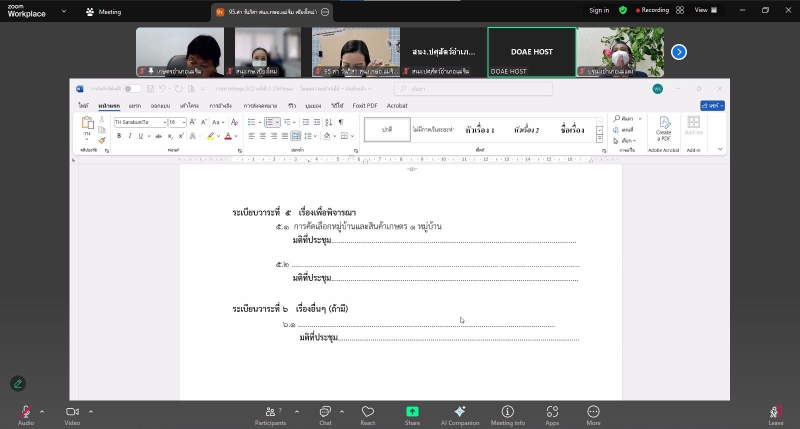Viewport: 800px width, 429px height.
Task: Open Meeting info
Action: [507, 411]
